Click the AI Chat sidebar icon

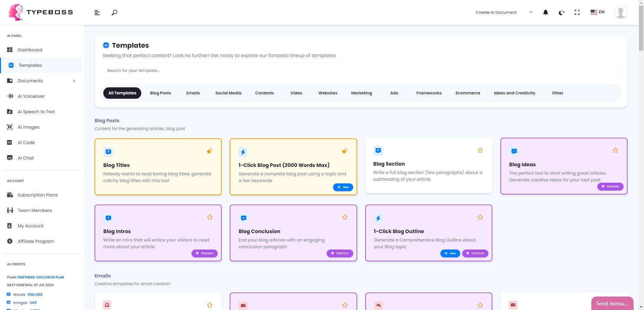(x=10, y=158)
